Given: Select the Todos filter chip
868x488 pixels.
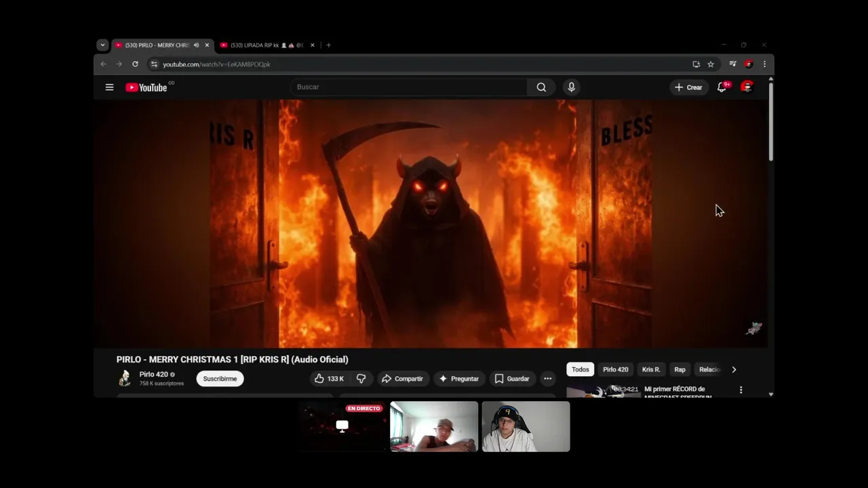Looking at the screenshot, I should [x=580, y=369].
